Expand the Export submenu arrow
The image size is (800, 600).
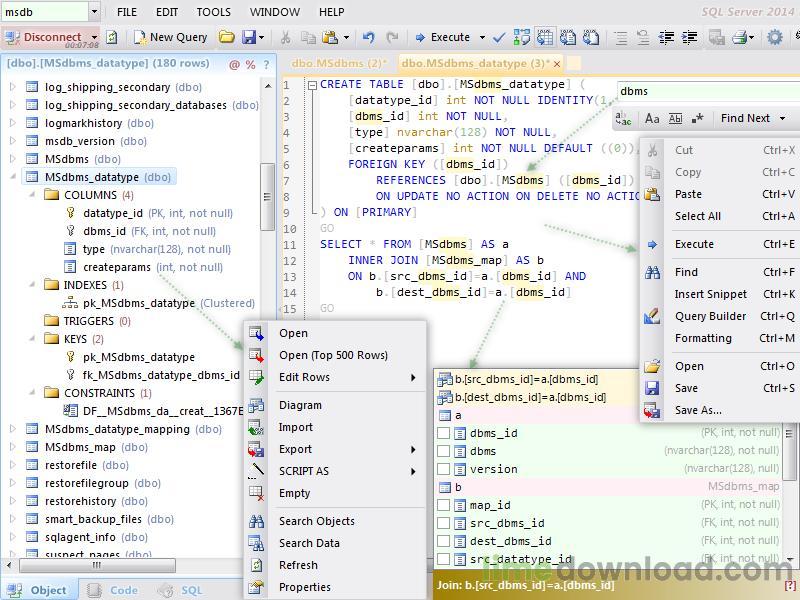(413, 450)
